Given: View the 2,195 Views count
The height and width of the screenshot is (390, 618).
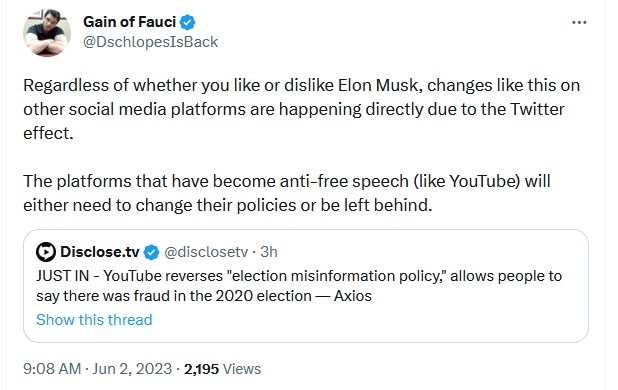Looking at the screenshot, I should tap(222, 369).
